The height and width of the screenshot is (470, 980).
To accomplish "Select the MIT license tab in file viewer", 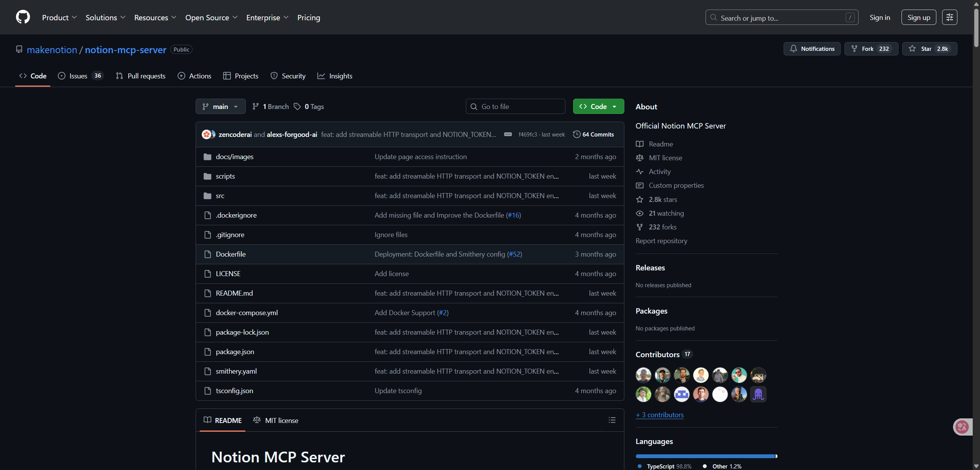I will 276,420.
